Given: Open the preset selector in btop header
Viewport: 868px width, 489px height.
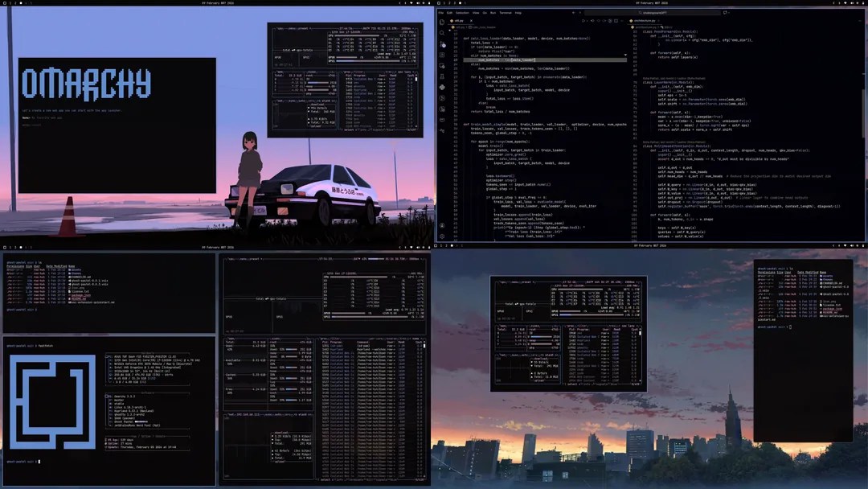Looking at the screenshot, I should [x=255, y=257].
